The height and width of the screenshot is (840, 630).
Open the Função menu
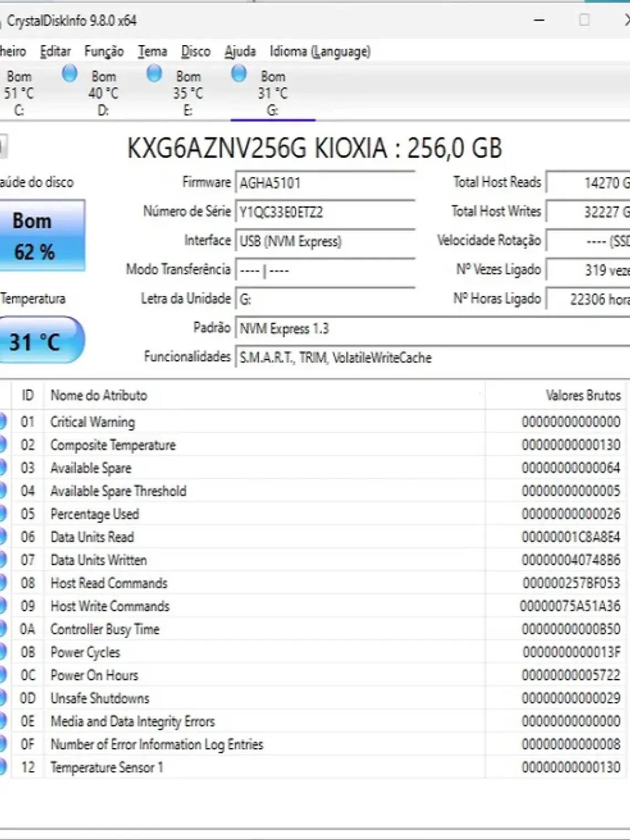104,51
